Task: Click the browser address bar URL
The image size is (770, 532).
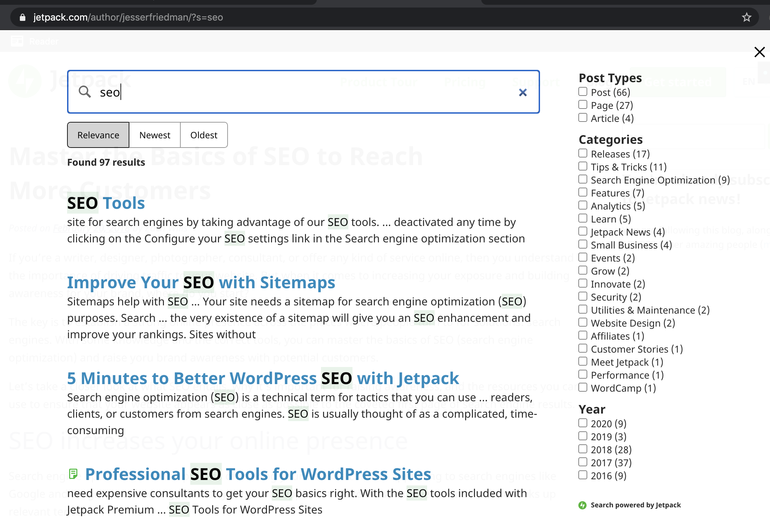Action: click(128, 17)
